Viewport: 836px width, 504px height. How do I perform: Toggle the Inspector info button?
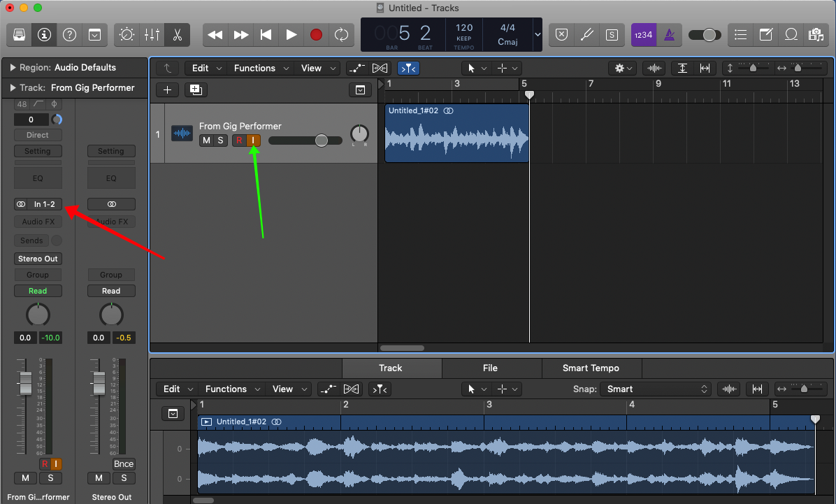(44, 35)
